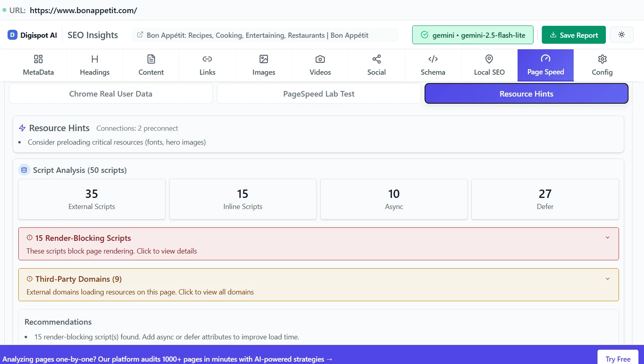This screenshot has height=364, width=644.
Task: Click the database icon beside Script Analysis
Action: tap(24, 170)
